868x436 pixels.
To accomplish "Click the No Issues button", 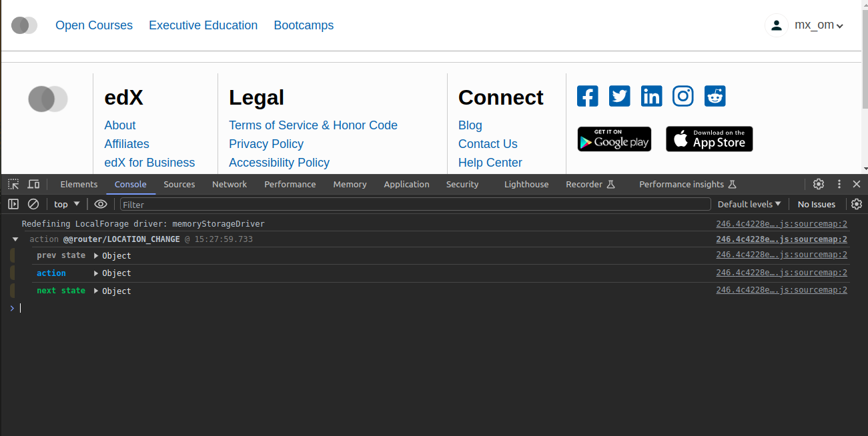I will tap(817, 204).
